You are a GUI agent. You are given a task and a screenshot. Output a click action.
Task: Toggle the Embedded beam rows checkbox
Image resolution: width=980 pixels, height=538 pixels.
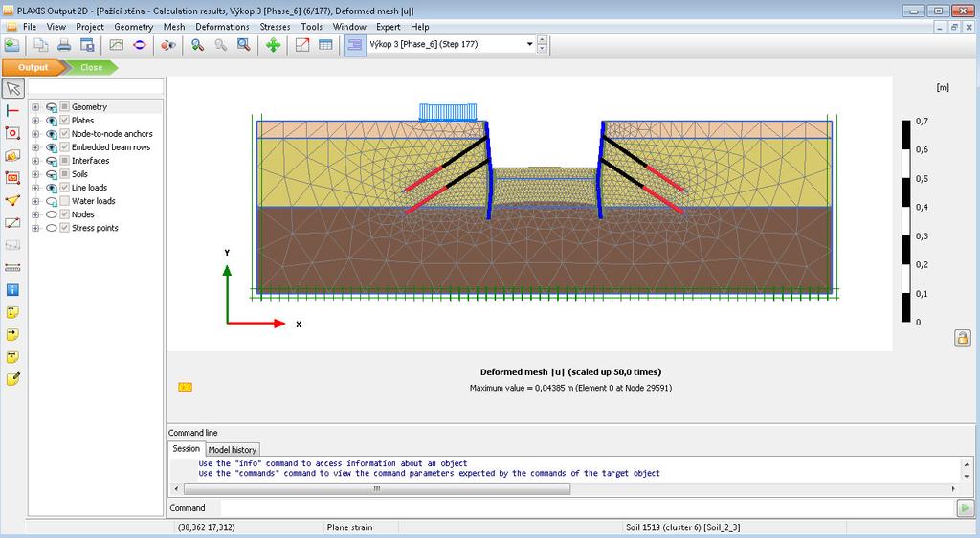coord(64,146)
